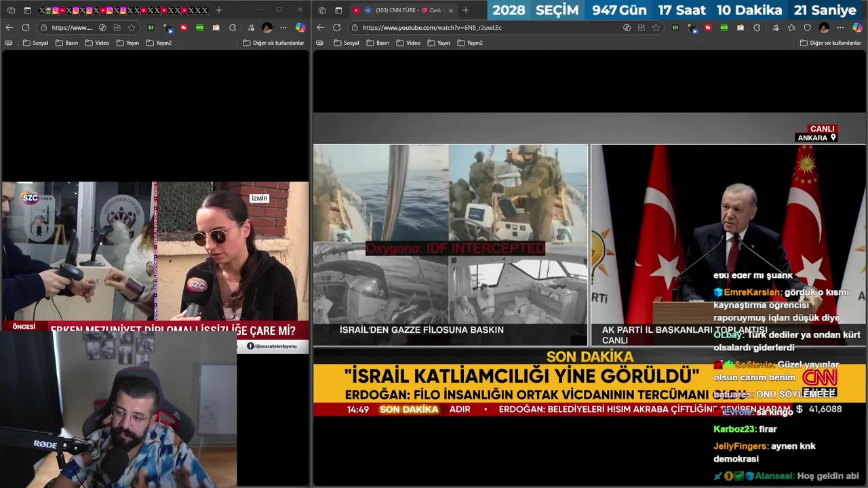Open Copilot page icon in right address bar
This screenshot has height=488, width=868.
627,28
